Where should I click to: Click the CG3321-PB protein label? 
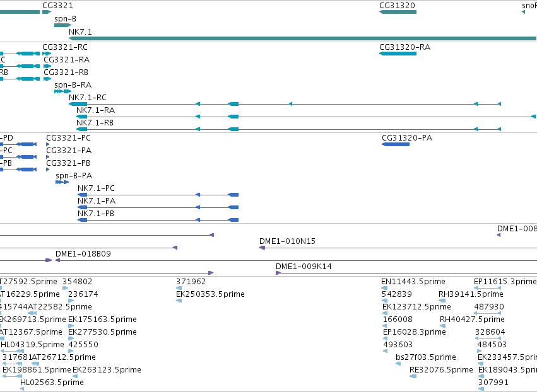click(68, 163)
